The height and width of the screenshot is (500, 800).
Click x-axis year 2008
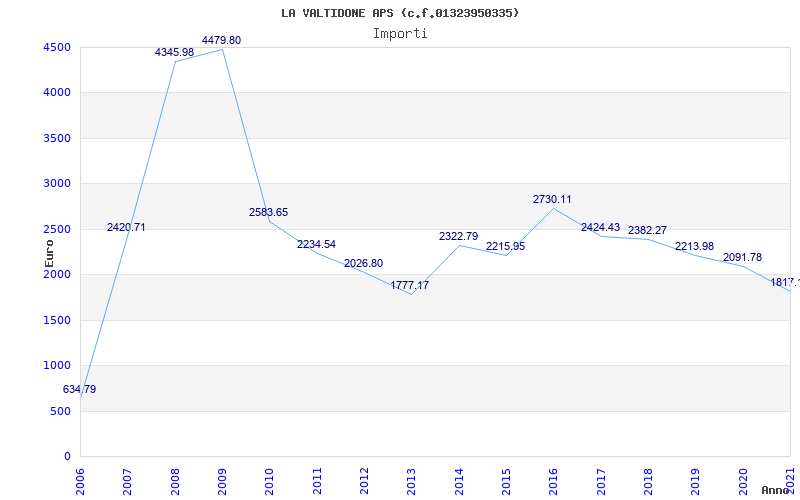pos(175,481)
